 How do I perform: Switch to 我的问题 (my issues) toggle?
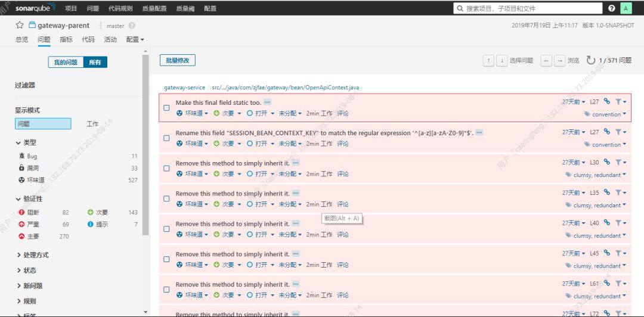click(66, 63)
